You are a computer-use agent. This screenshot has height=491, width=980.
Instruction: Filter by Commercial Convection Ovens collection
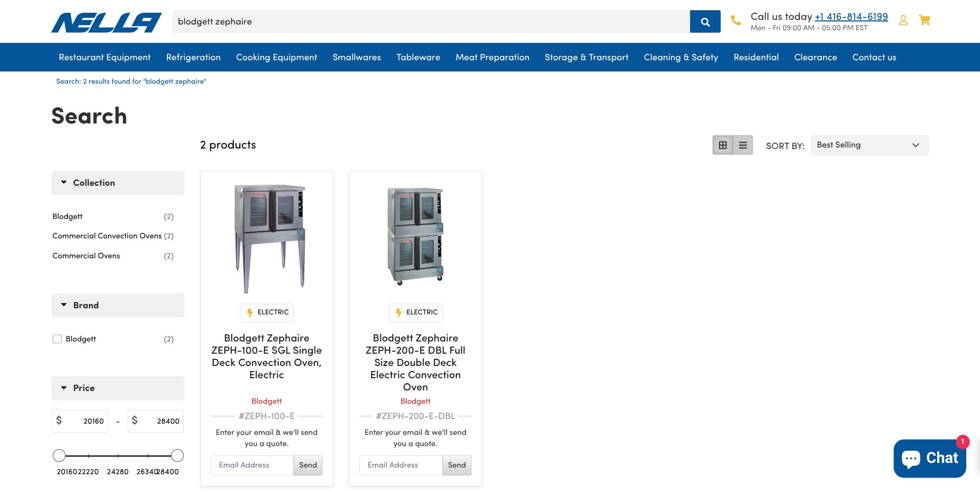point(107,236)
